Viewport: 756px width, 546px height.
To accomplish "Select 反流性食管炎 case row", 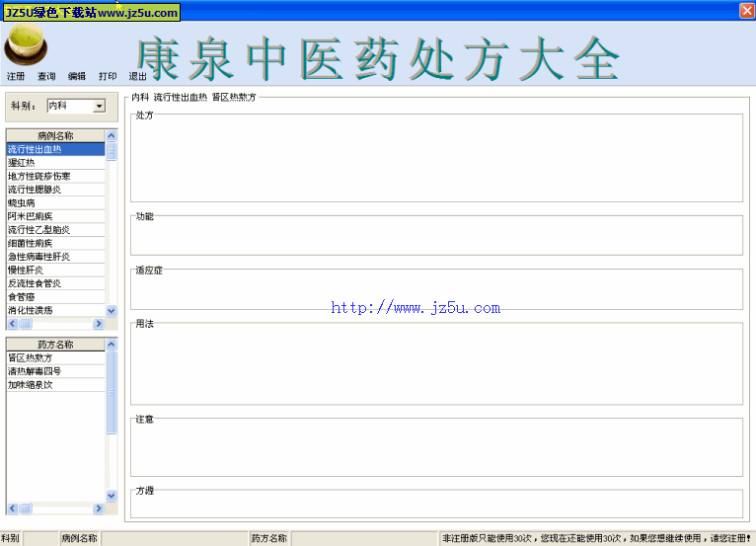I will coord(55,283).
